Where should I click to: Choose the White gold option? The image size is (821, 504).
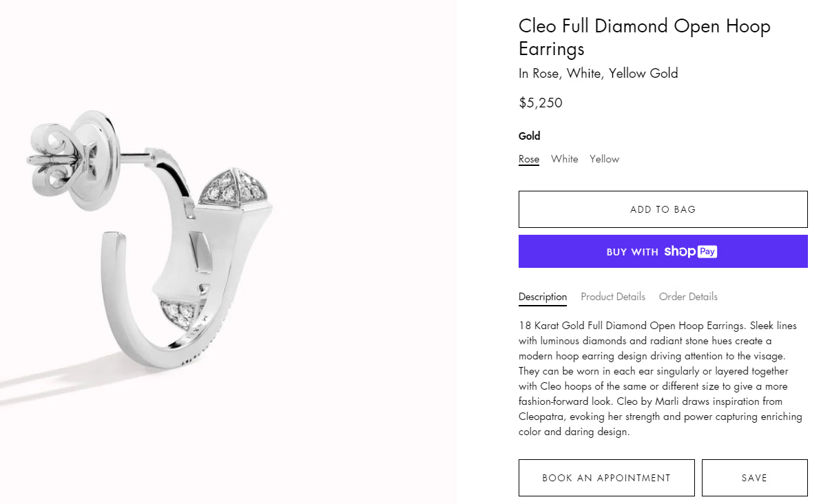coord(564,159)
